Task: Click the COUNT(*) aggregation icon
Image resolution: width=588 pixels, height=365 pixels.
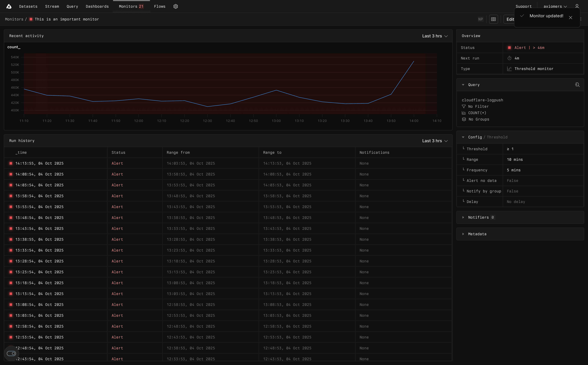Action: [464, 113]
